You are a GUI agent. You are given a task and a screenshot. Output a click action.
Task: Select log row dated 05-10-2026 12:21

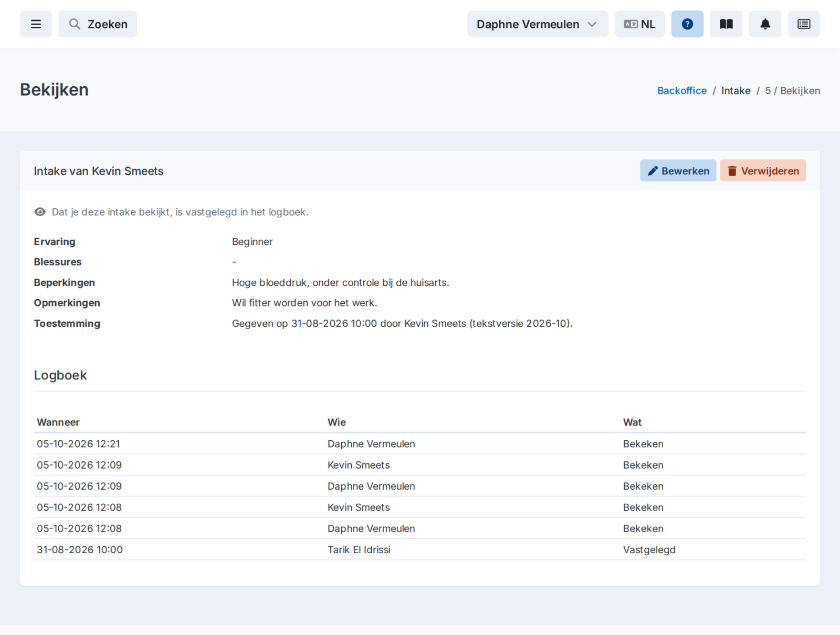tap(420, 444)
